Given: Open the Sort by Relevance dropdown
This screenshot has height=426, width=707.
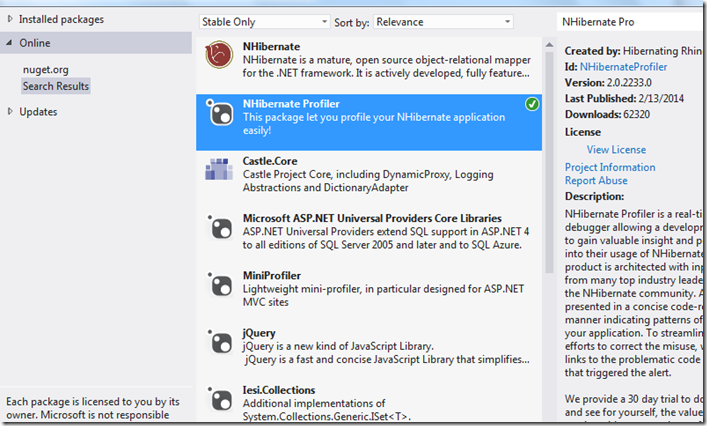Looking at the screenshot, I should [x=444, y=22].
